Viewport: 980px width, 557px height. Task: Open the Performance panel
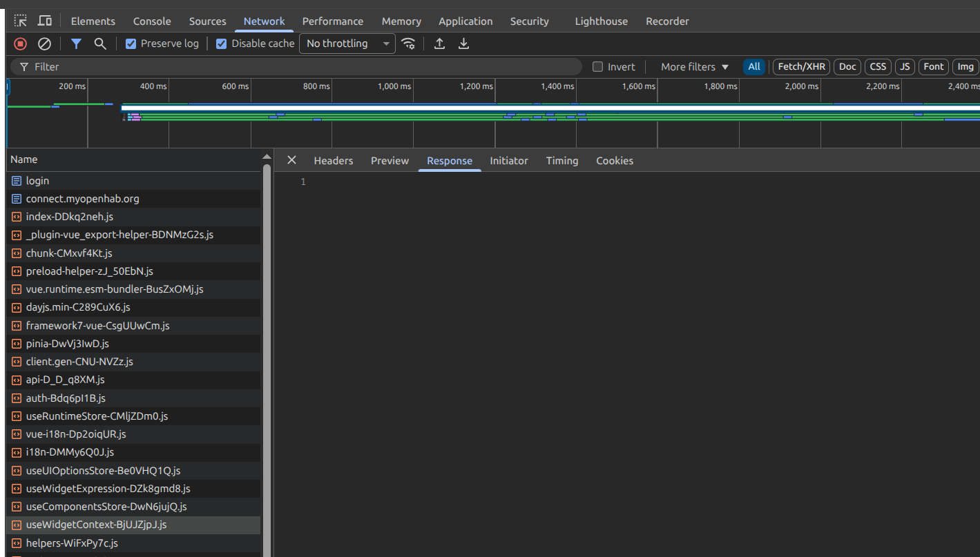(x=333, y=21)
